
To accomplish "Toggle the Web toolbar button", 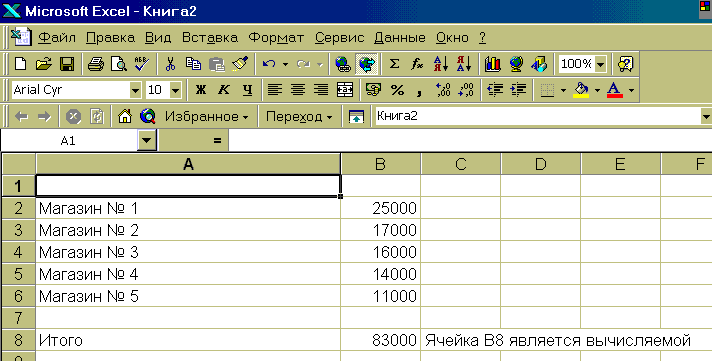I will [366, 64].
